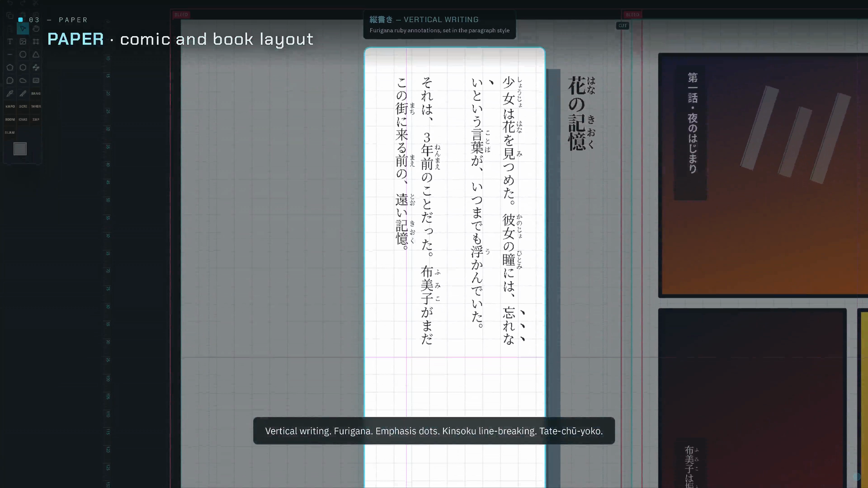Click the Furigana ruby annotations description
Viewport: 868px width, 488px height.
tap(439, 31)
